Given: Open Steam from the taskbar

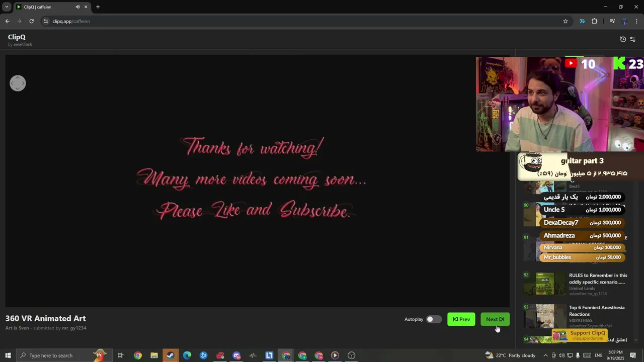Looking at the screenshot, I should click(x=171, y=355).
